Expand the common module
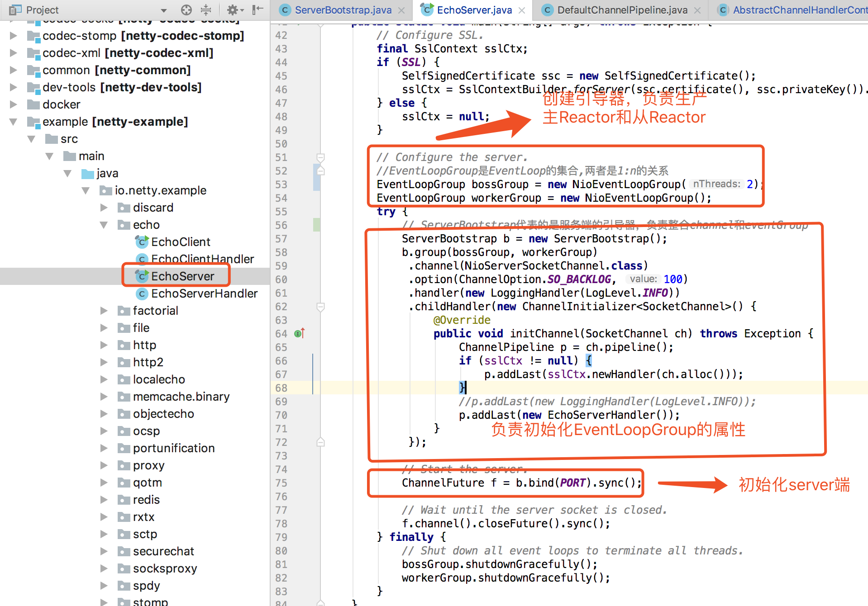This screenshot has width=868, height=606. [x=13, y=70]
